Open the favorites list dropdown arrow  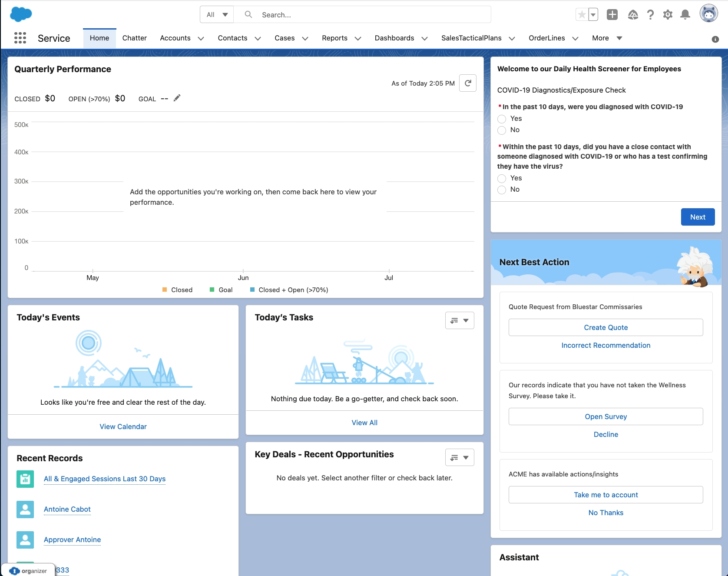point(593,15)
